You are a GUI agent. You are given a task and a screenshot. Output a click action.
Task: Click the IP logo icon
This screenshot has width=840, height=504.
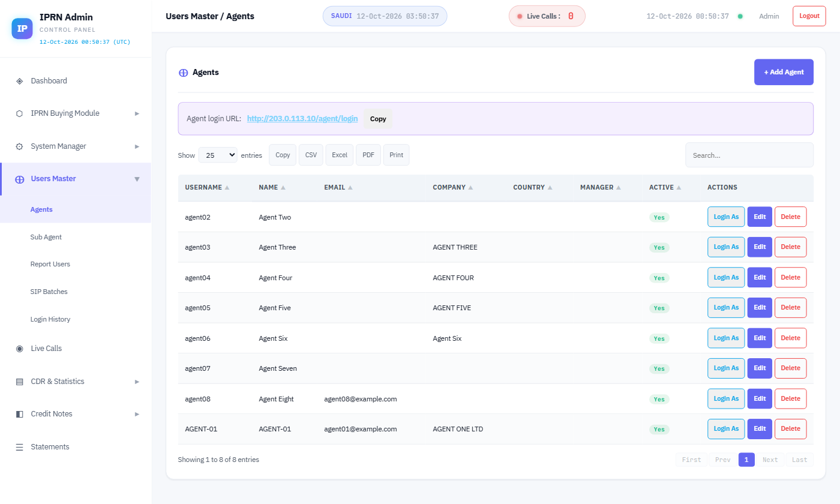point(22,28)
